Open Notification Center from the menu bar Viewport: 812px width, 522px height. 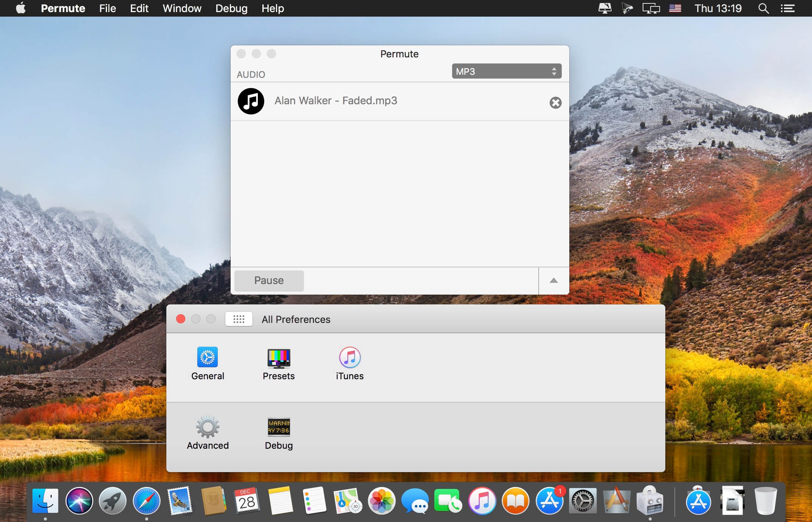click(x=787, y=8)
